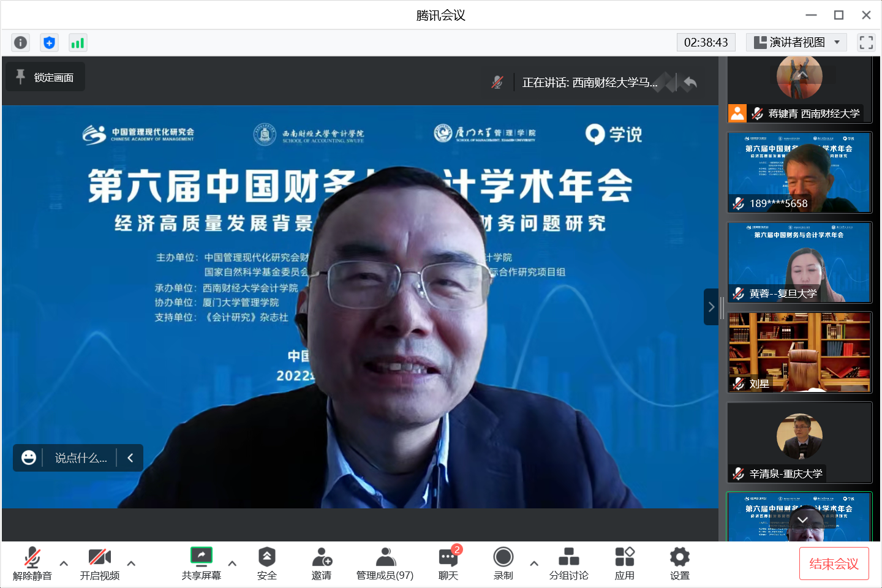
Task: Collapse the participant video sidebar
Action: (x=710, y=307)
